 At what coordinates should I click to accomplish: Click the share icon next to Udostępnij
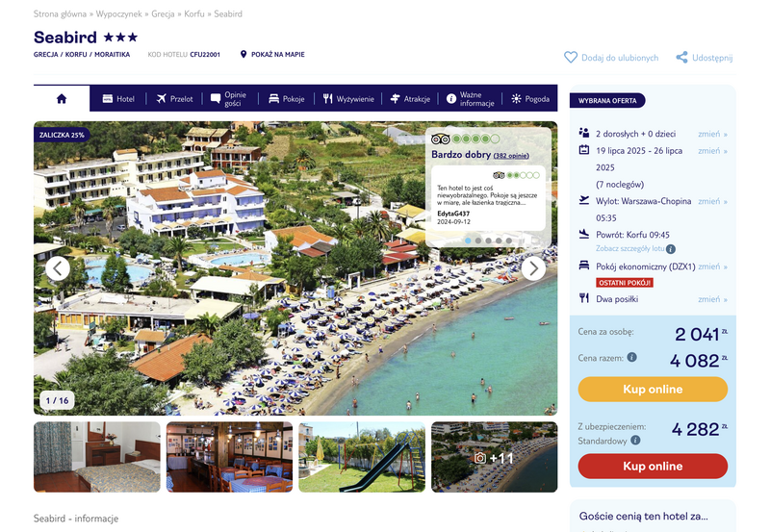[681, 58]
